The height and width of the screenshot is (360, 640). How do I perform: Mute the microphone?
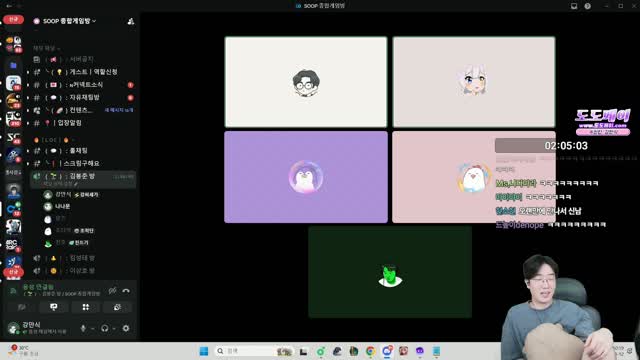[83, 328]
